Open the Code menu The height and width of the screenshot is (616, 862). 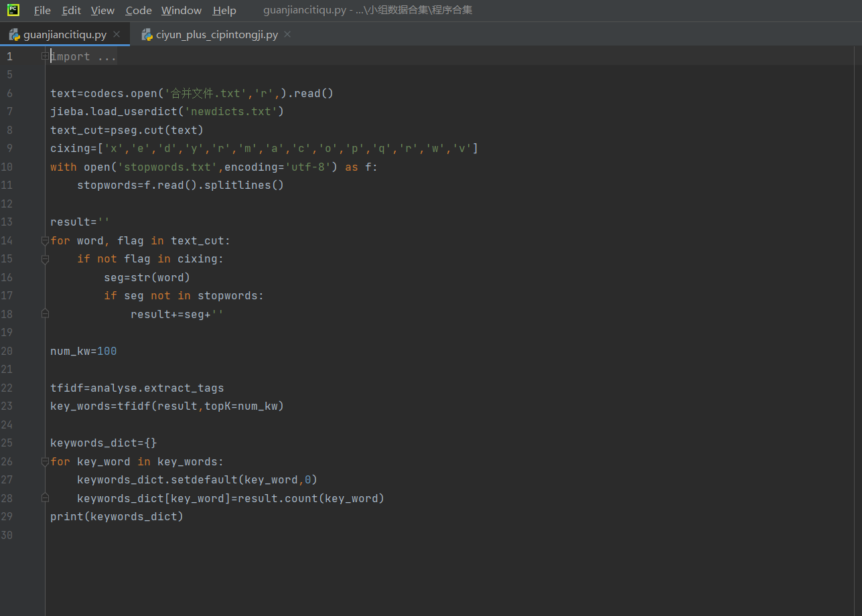pos(139,10)
